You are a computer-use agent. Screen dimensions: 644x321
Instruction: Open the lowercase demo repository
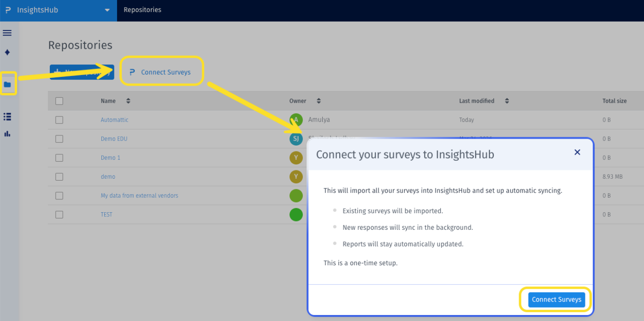click(108, 176)
